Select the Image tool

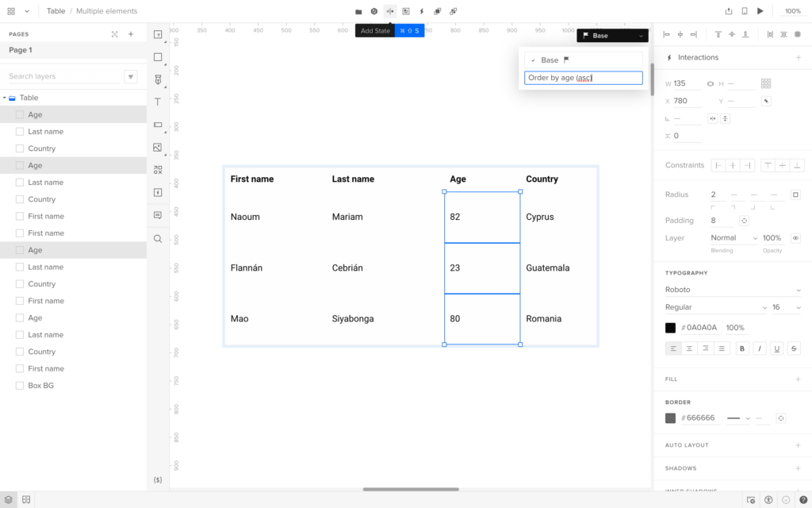158,148
